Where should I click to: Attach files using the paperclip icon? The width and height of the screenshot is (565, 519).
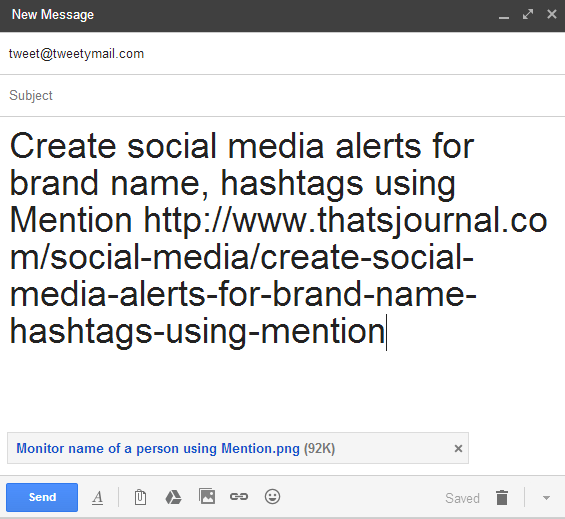coord(140,497)
